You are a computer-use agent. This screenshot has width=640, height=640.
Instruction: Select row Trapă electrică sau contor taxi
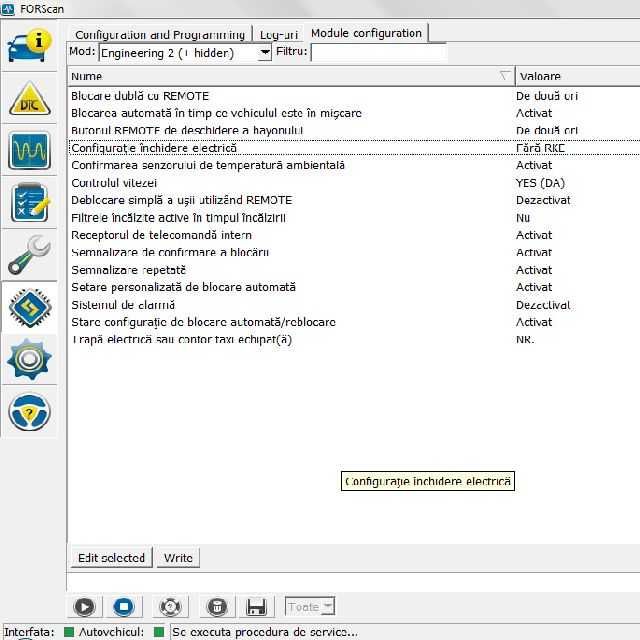(x=354, y=340)
